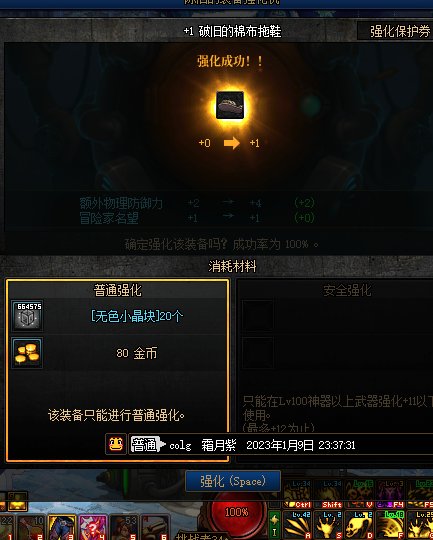Screen dimensions: 433x540
Task: Use the skull skill on key D
Action: point(359,525)
